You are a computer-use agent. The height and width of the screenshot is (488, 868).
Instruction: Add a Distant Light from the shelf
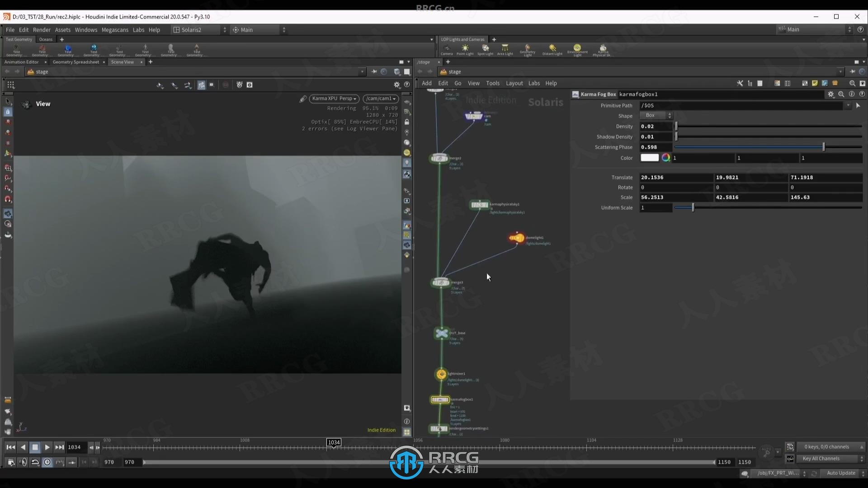(x=552, y=49)
